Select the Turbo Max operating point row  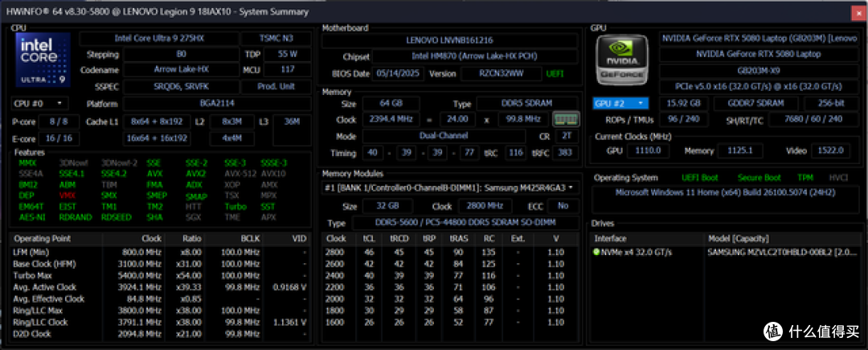pyautogui.click(x=159, y=275)
